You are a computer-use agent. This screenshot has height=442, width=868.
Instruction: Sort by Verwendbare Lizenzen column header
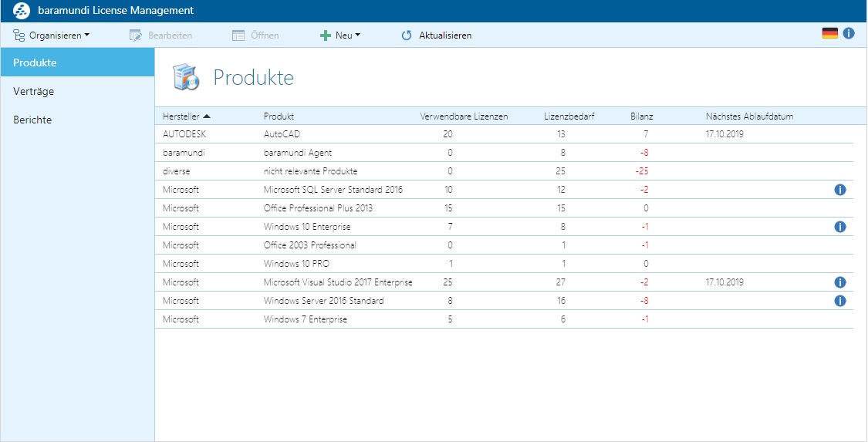click(464, 116)
